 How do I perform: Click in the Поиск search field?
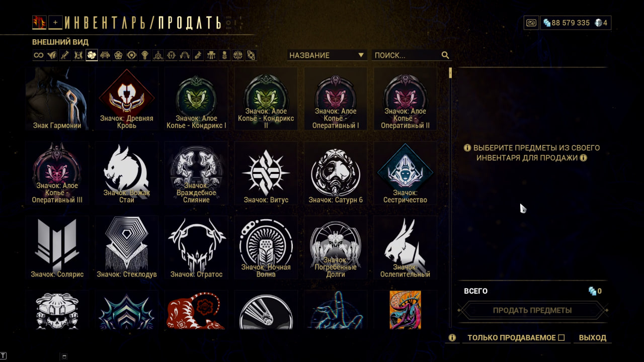pos(407,55)
